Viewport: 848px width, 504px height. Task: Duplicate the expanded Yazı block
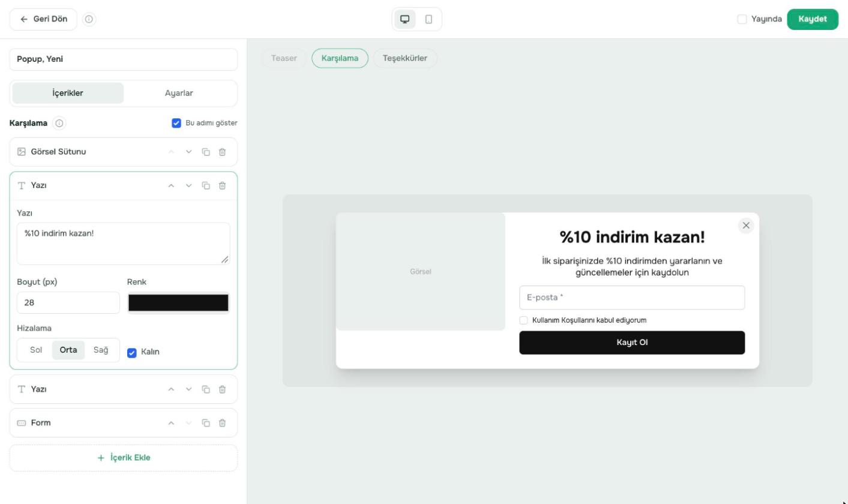(206, 185)
